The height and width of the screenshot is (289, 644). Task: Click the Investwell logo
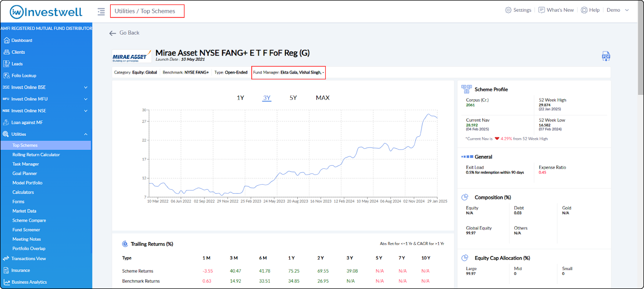[46, 12]
